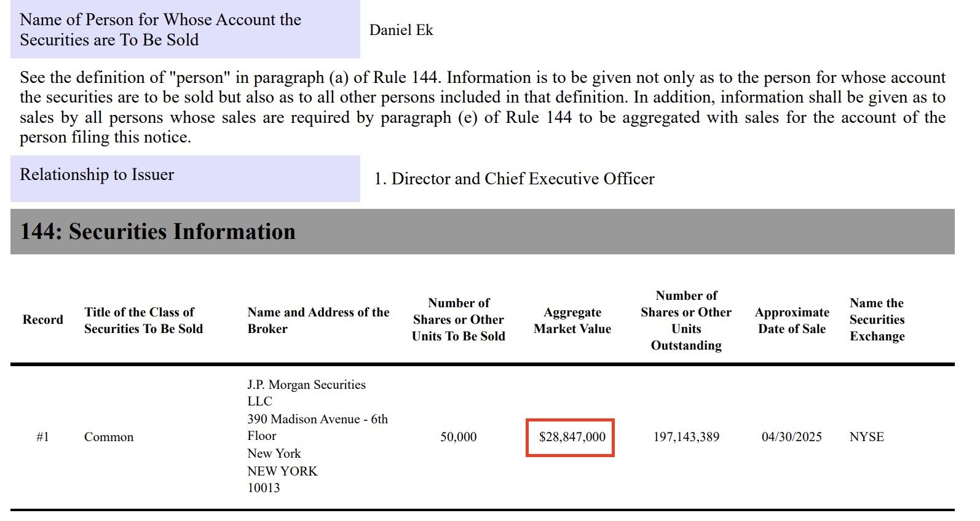
Task: Select the 'Common' securities class cell
Action: pyautogui.click(x=109, y=437)
